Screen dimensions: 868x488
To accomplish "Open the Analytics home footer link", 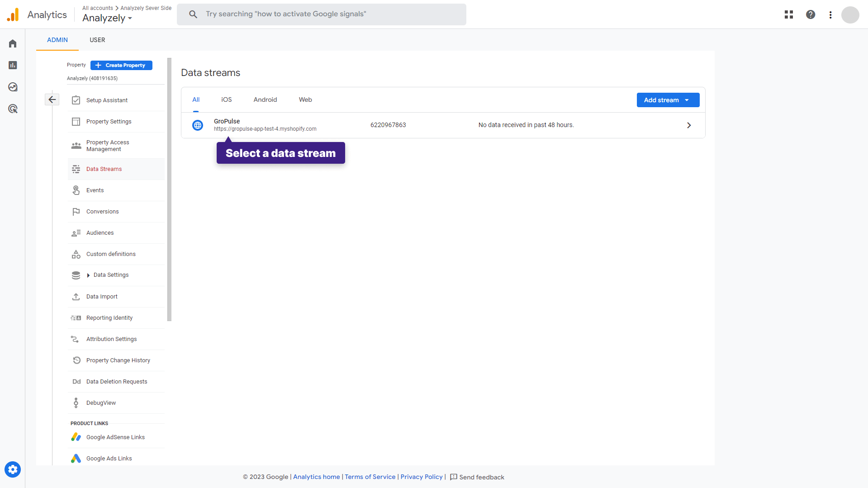I will [x=317, y=477].
